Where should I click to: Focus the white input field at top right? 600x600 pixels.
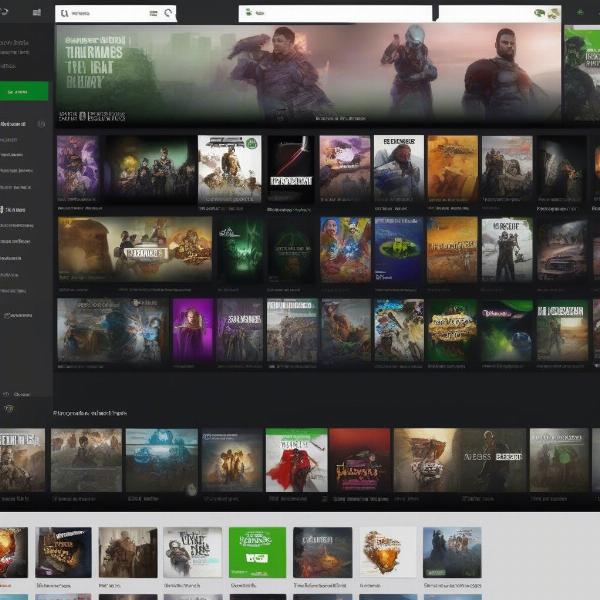coord(500,13)
